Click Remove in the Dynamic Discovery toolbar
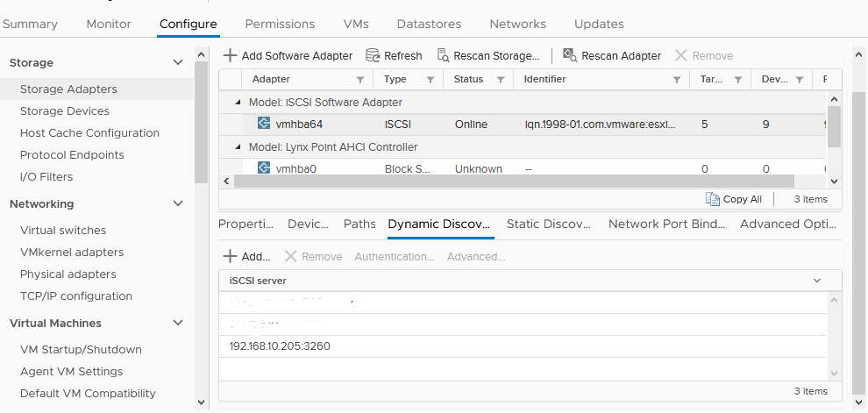Screen dimensions: 868x413 pos(313,256)
